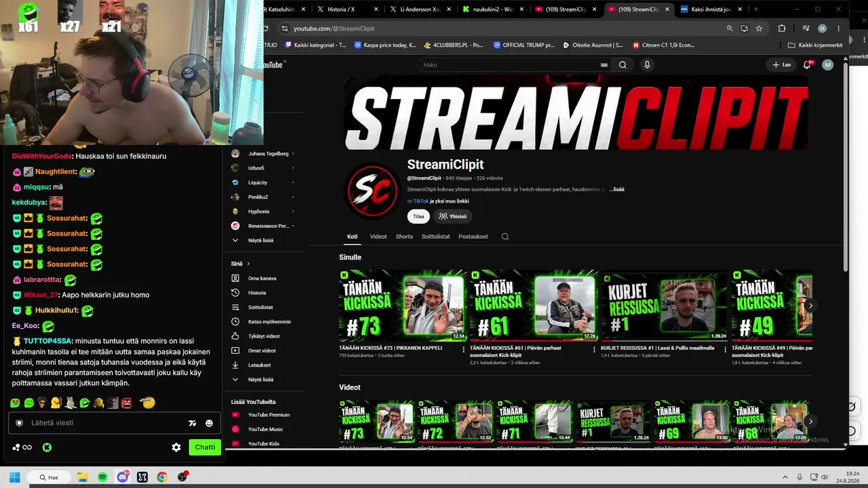Click the zoom magnifier icon in address bar

point(730,28)
